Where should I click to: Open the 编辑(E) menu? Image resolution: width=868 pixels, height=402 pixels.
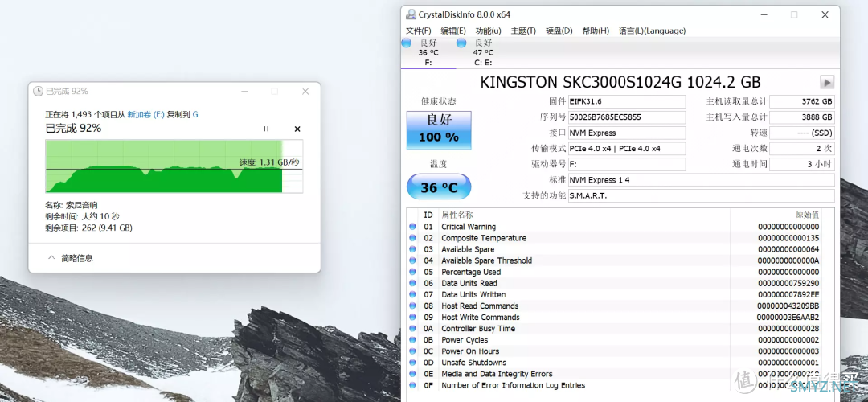click(x=453, y=31)
